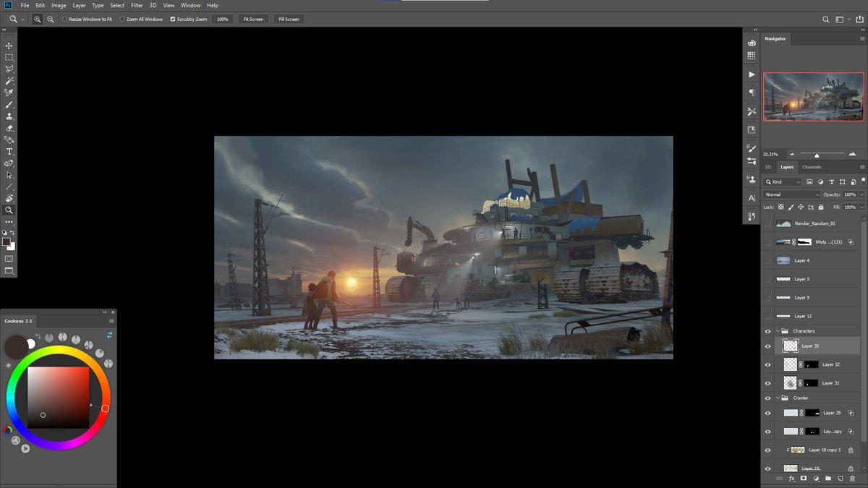Screen dimensions: 868x488
Task: Click Zoom In magnifier in options bar
Action: click(x=38, y=19)
